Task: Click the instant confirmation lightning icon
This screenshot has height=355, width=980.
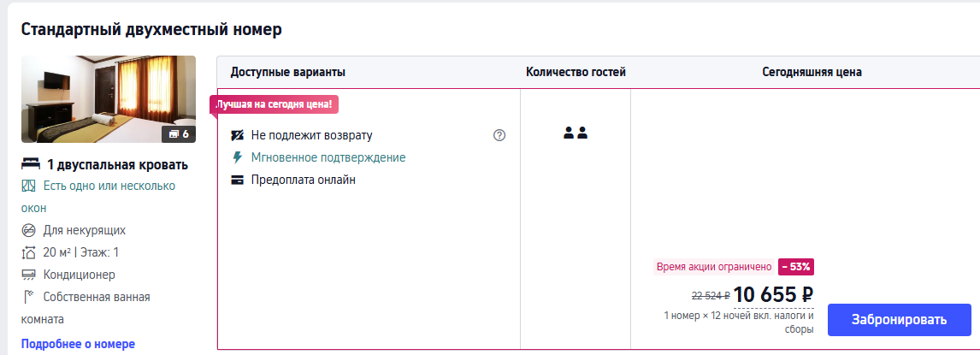Action: (238, 157)
